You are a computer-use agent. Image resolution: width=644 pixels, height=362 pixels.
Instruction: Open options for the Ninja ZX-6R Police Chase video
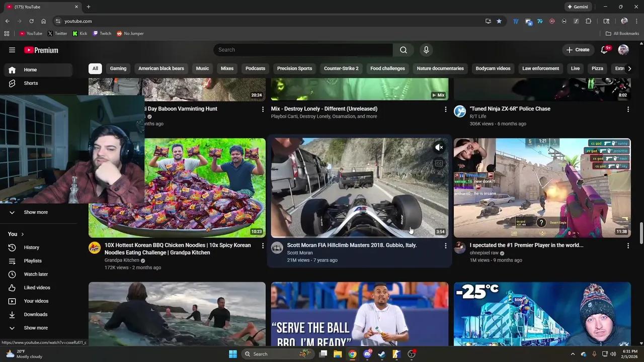coord(628,109)
